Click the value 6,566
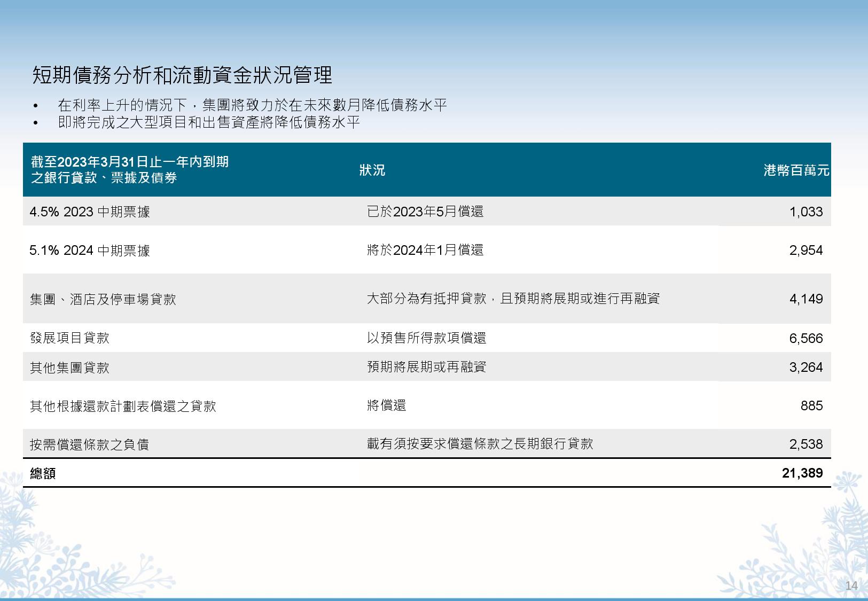The image size is (868, 601). click(806, 338)
